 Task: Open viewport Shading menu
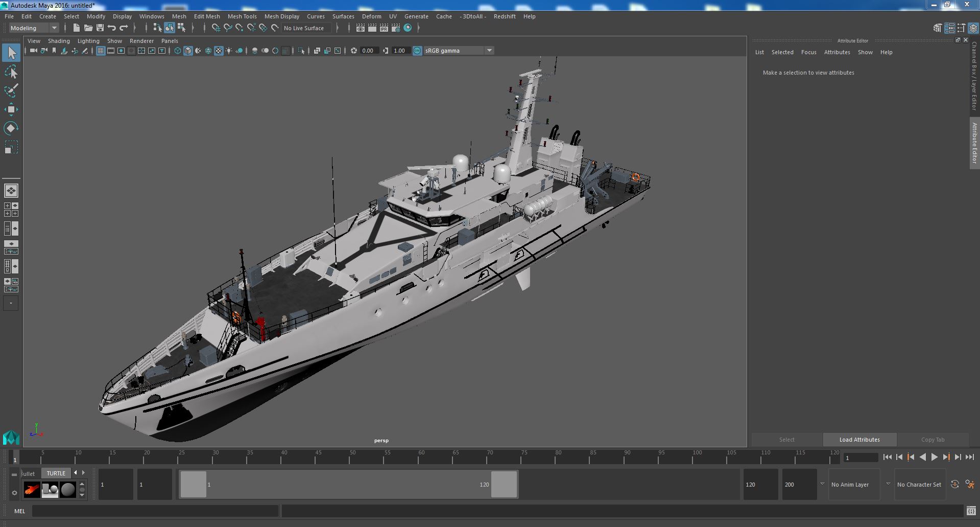point(59,41)
